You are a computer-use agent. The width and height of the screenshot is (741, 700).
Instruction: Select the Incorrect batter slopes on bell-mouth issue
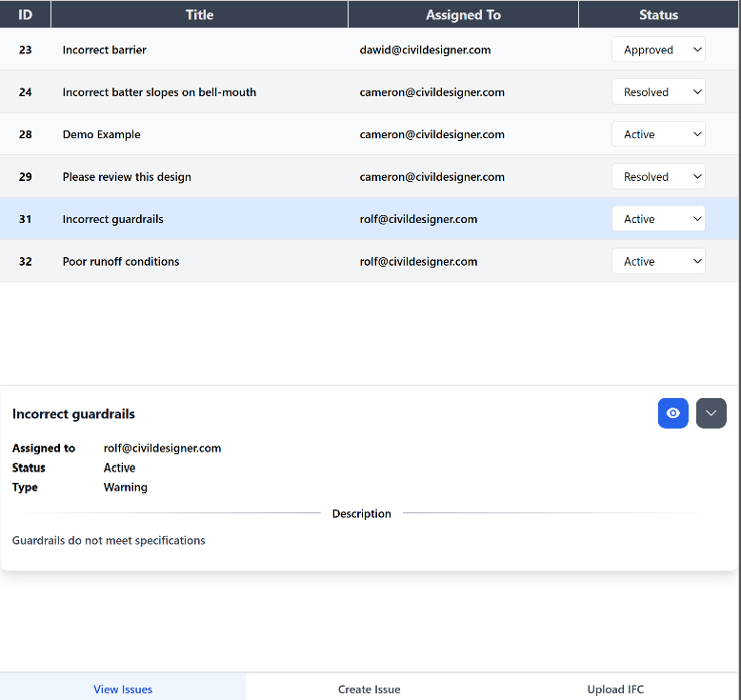(x=159, y=92)
